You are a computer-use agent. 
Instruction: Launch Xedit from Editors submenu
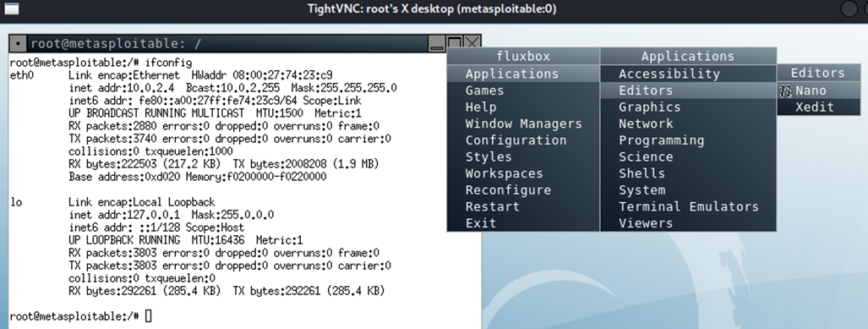[x=819, y=107]
